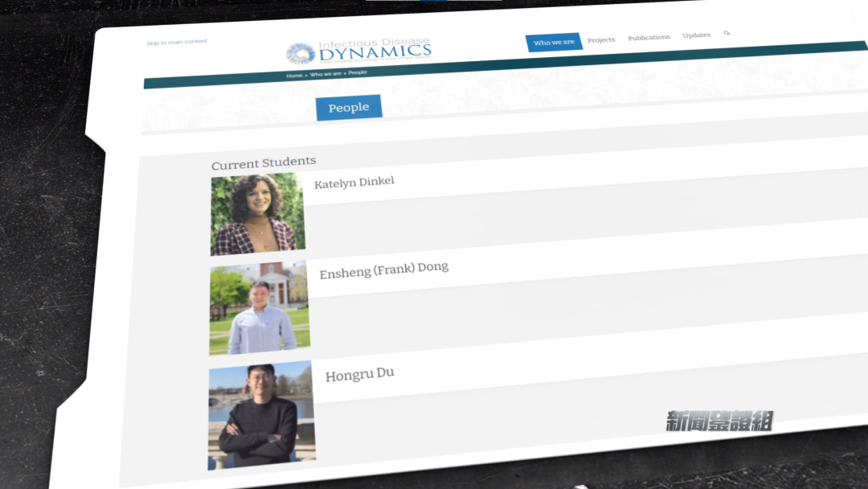
Task: Click the Chinese watermark text overlay
Action: point(719,421)
